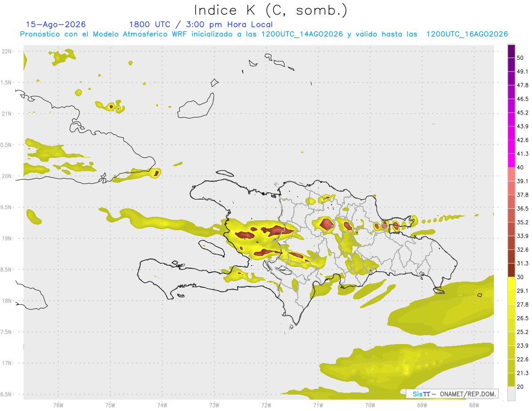Click the legend value "26.5"
The width and height of the screenshot is (532, 411).
click(x=523, y=318)
